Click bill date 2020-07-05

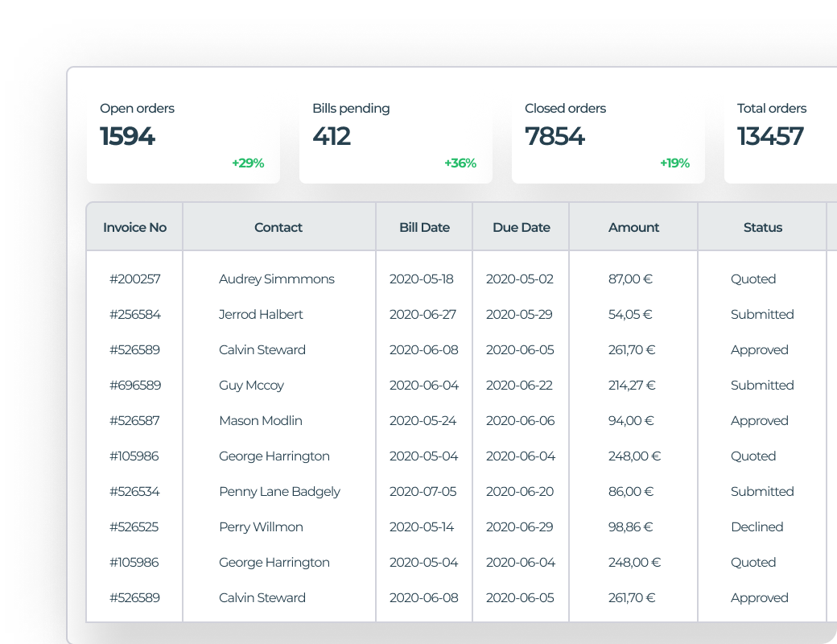tap(423, 491)
